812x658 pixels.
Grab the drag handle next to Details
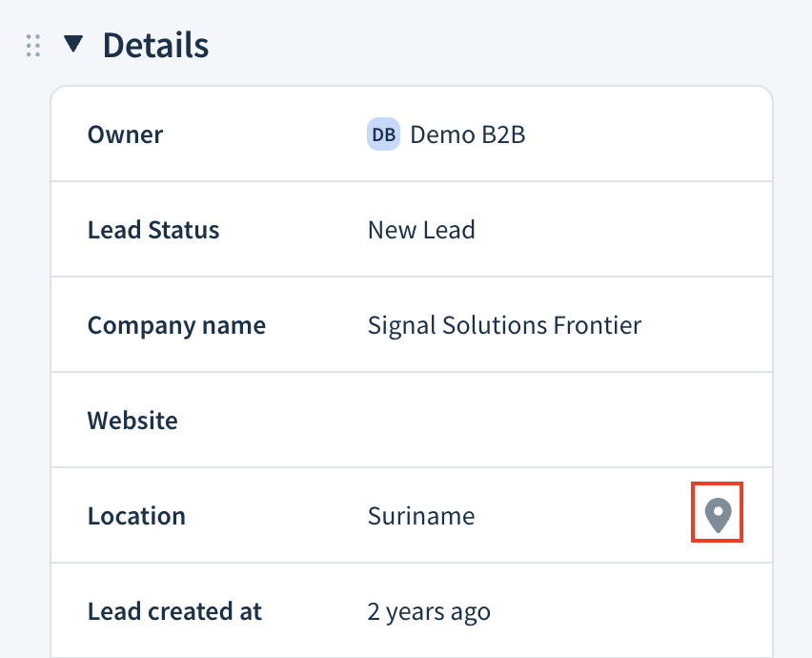[x=33, y=46]
